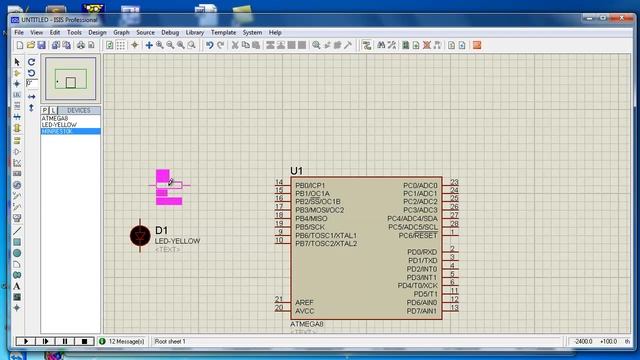Open property assignment tool icon

pyautogui.click(x=392, y=45)
